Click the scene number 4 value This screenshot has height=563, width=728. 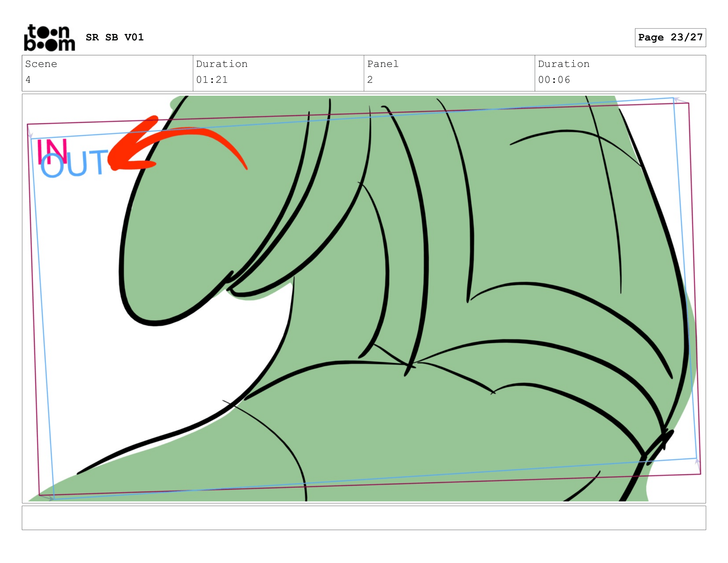point(28,80)
